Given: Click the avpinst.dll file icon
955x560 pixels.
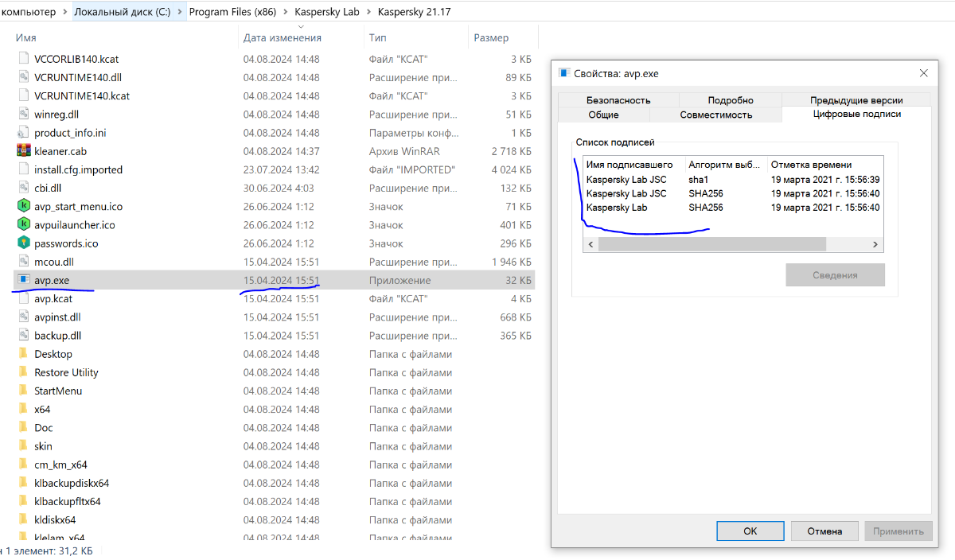Looking at the screenshot, I should pyautogui.click(x=23, y=317).
